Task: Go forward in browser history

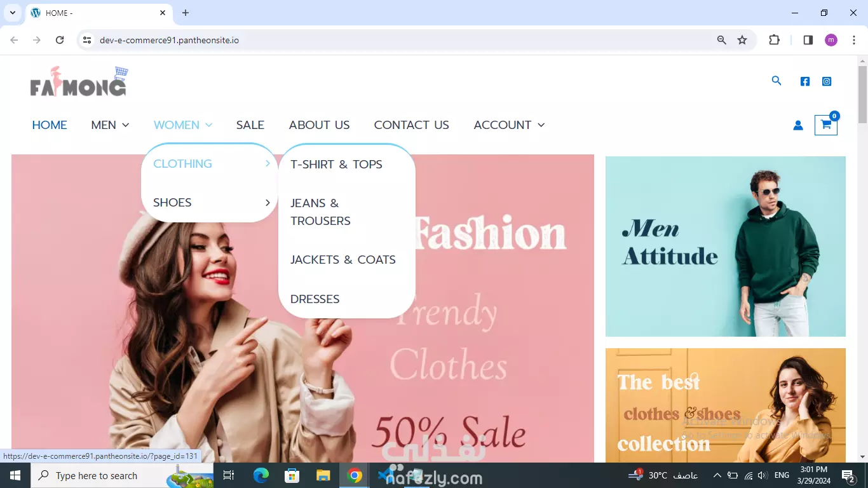Action: pyautogui.click(x=37, y=40)
